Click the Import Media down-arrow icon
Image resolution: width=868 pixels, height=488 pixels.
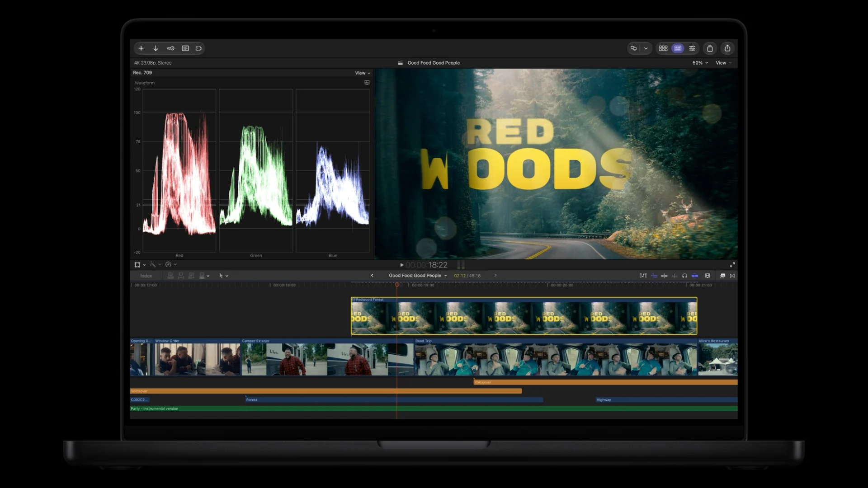pos(156,48)
